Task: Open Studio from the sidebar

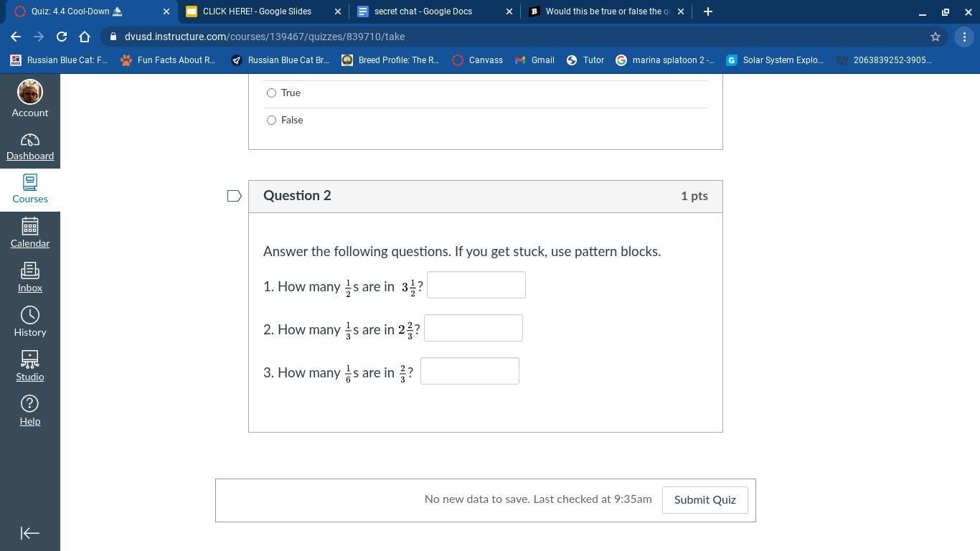Action: (x=30, y=367)
